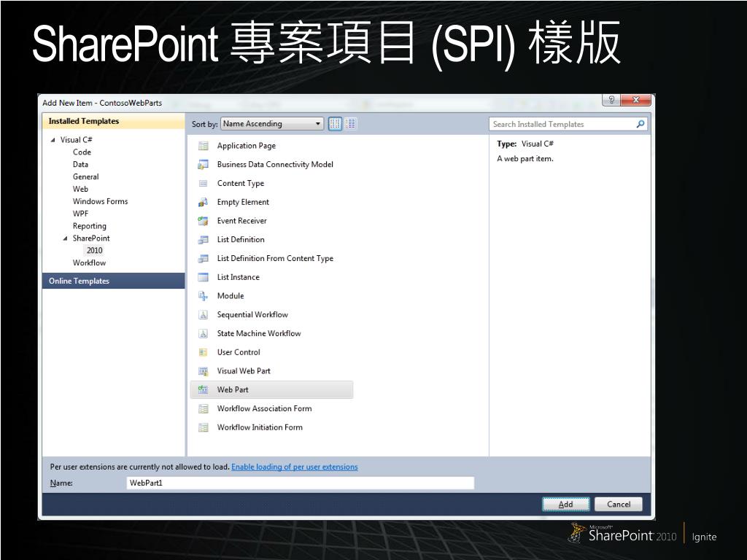This screenshot has height=560, width=747.
Task: Select the Reporting category
Action: (x=90, y=226)
